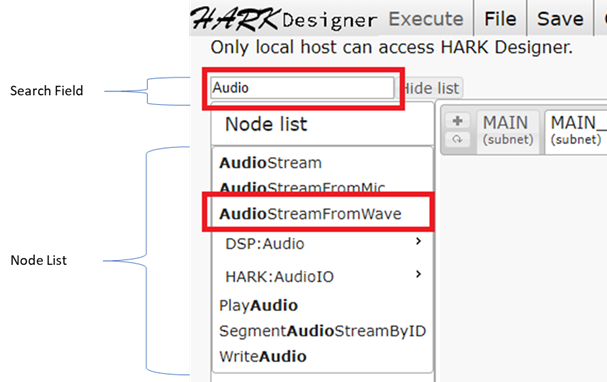Click the plus icon beside MAIN tab
Viewport: 607px width, 382px height.
pos(457,121)
